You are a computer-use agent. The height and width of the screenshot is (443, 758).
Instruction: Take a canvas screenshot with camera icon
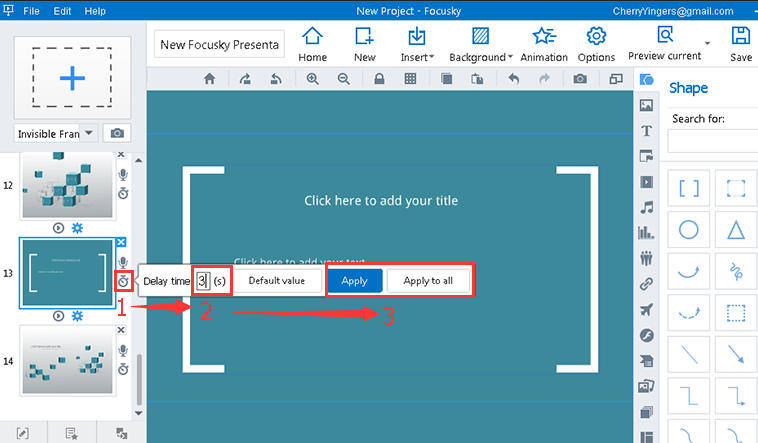(580, 79)
